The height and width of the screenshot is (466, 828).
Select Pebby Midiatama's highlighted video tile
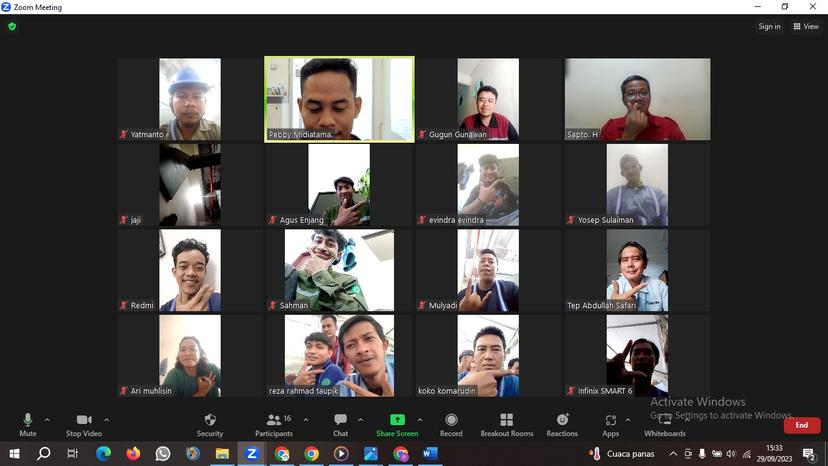click(339, 99)
